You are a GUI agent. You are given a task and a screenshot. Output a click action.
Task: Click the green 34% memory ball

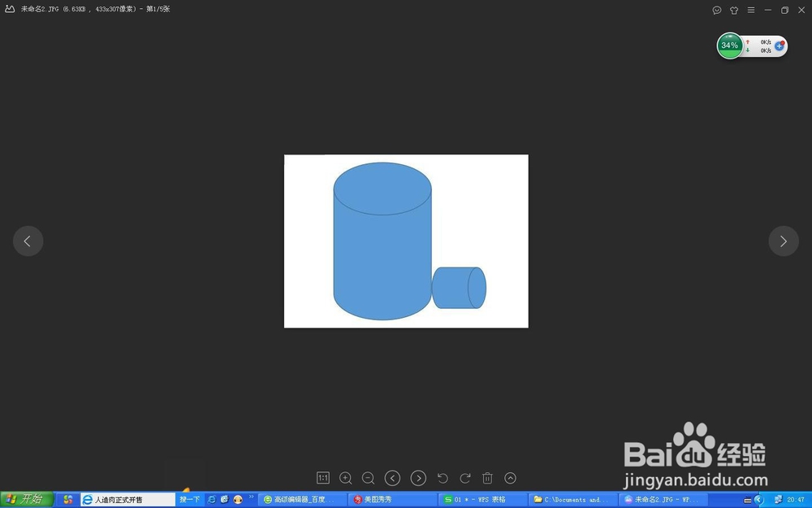coord(730,46)
